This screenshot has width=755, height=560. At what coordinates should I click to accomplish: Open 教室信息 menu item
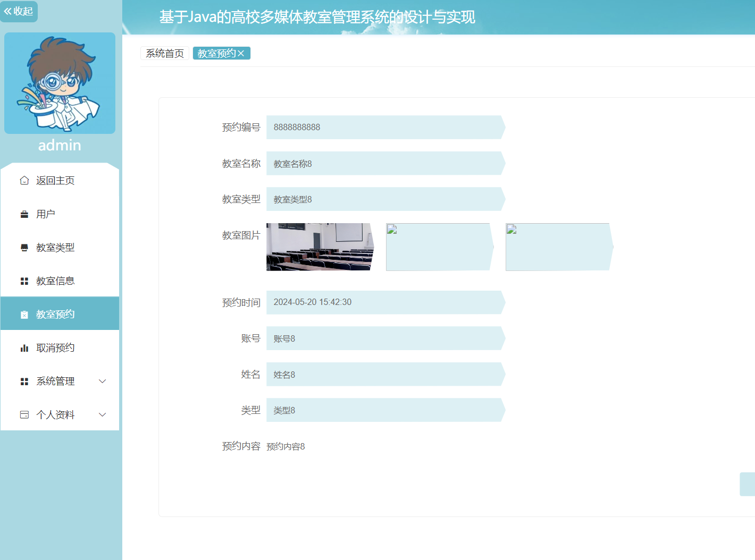pos(60,281)
